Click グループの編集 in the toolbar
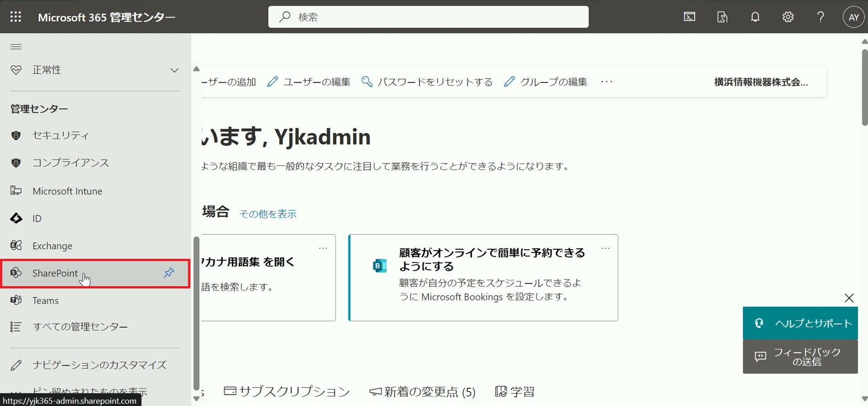Screen dimensions: 868x406 coord(546,82)
